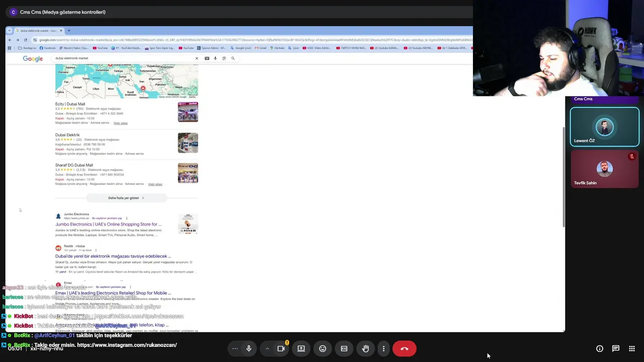The image size is (644, 362).
Task: Open the Gmail bookmark
Action: [x=261, y=48]
